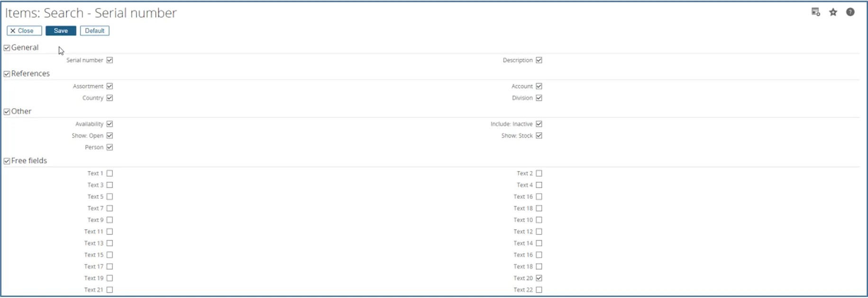Disable the Assortment field checkbox
The image size is (868, 298).
[110, 86]
